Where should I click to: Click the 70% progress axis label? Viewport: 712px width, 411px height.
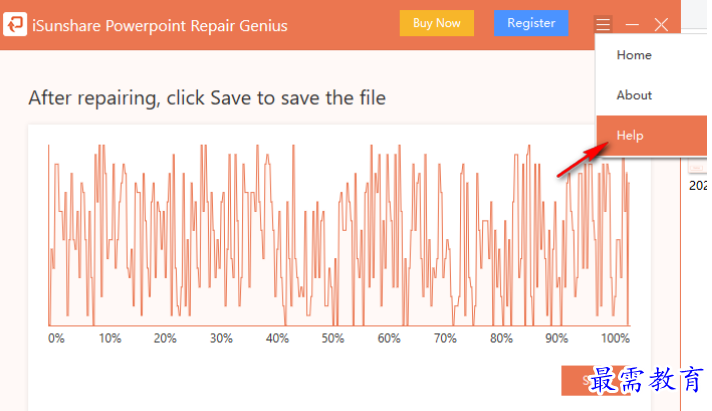pyautogui.click(x=445, y=338)
